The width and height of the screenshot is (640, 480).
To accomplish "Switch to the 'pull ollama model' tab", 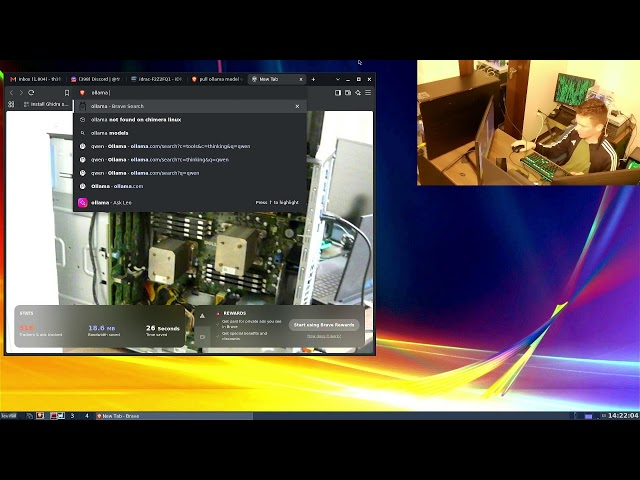I will pyautogui.click(x=217, y=79).
